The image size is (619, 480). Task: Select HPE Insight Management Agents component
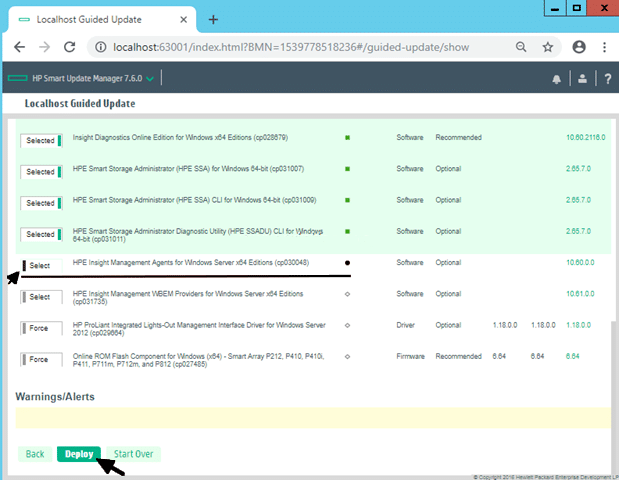(41, 266)
